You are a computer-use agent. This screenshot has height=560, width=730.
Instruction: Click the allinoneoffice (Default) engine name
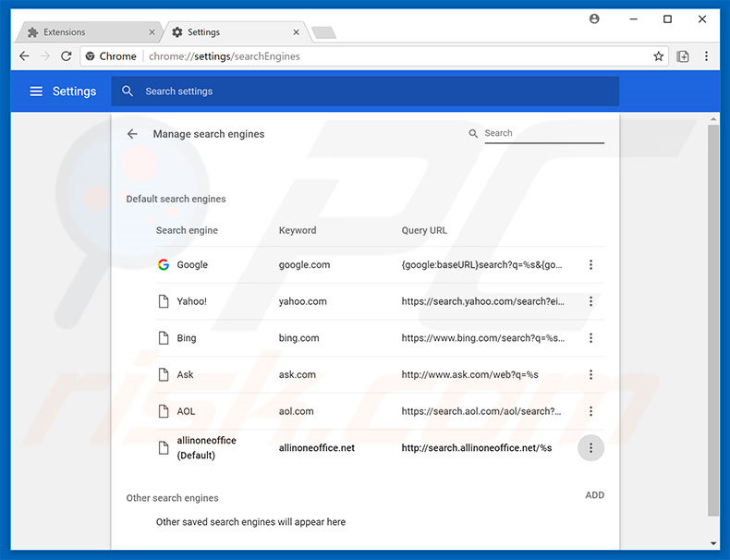206,448
